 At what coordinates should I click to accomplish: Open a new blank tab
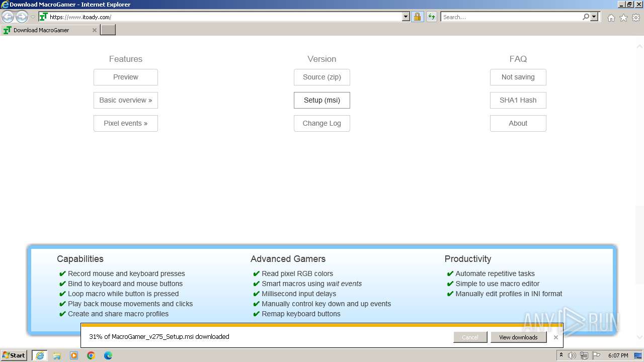click(x=108, y=30)
